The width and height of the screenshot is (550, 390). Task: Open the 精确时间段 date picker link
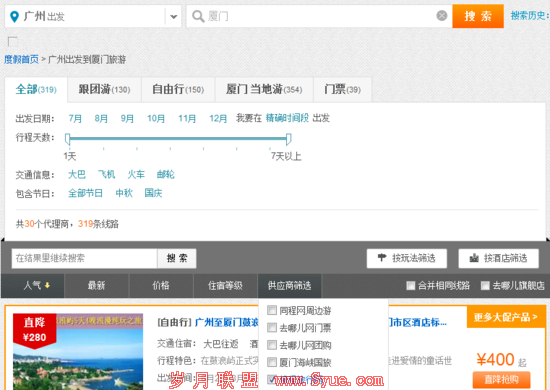point(287,118)
